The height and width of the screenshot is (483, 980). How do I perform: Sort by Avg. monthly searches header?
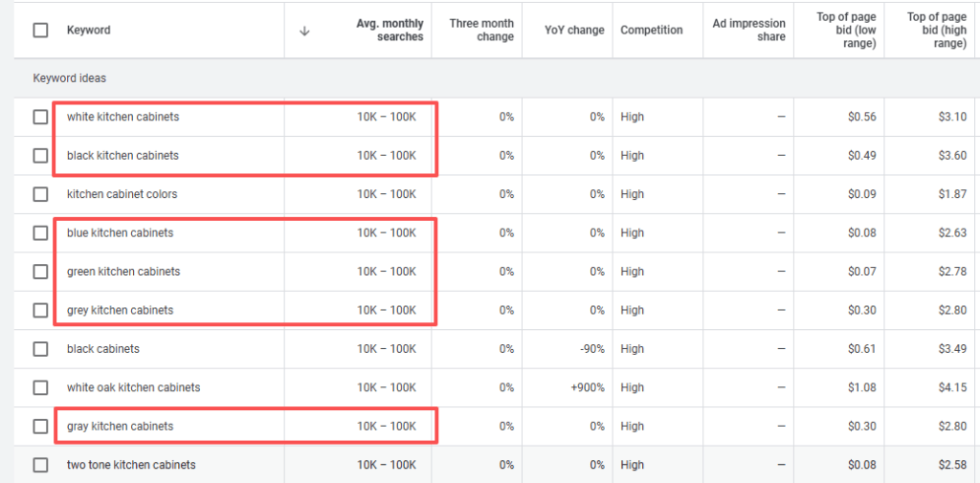click(x=390, y=30)
